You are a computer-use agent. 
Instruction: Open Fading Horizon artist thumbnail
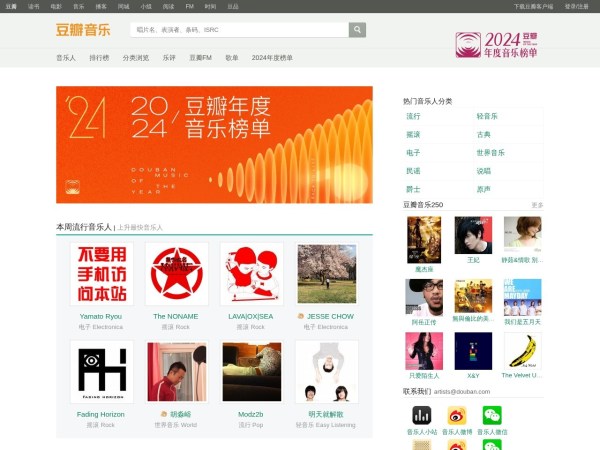tap(102, 372)
